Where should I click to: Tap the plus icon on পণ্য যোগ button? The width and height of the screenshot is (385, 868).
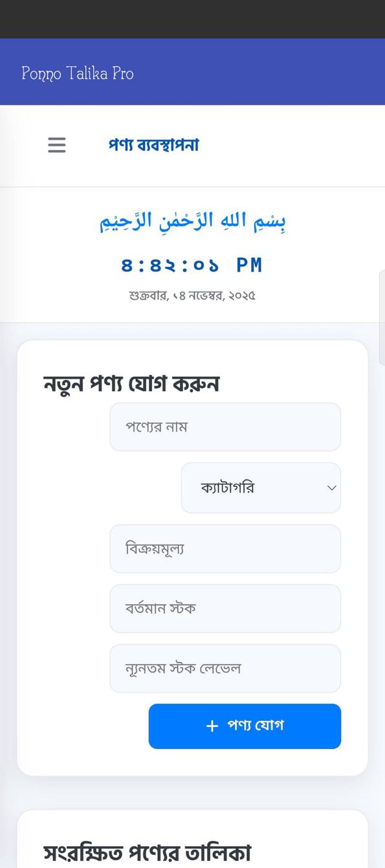pos(211,726)
